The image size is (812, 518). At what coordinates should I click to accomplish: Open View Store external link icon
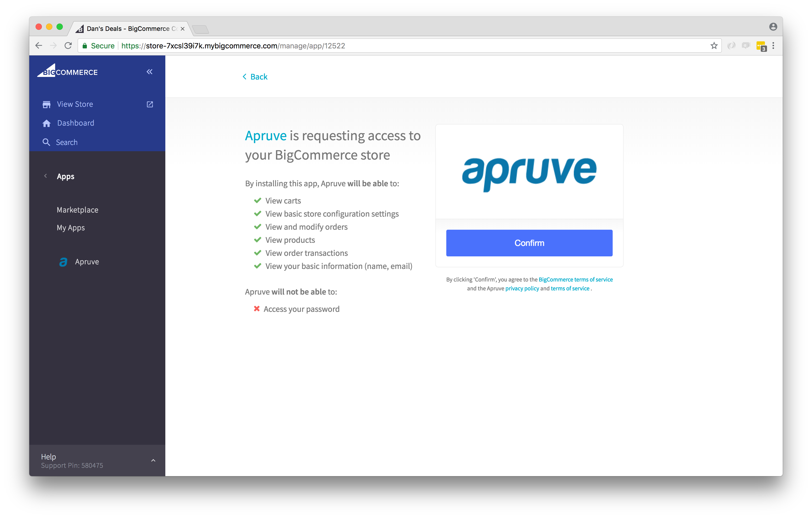click(150, 105)
